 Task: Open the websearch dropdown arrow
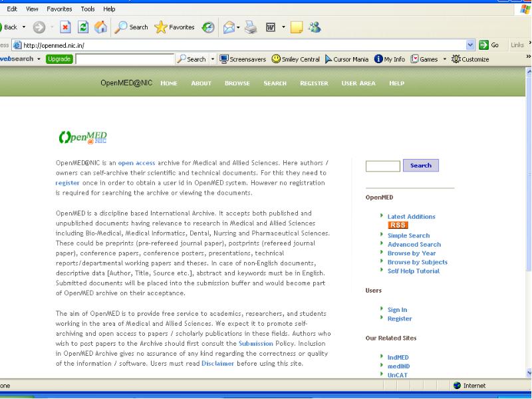coord(39,59)
